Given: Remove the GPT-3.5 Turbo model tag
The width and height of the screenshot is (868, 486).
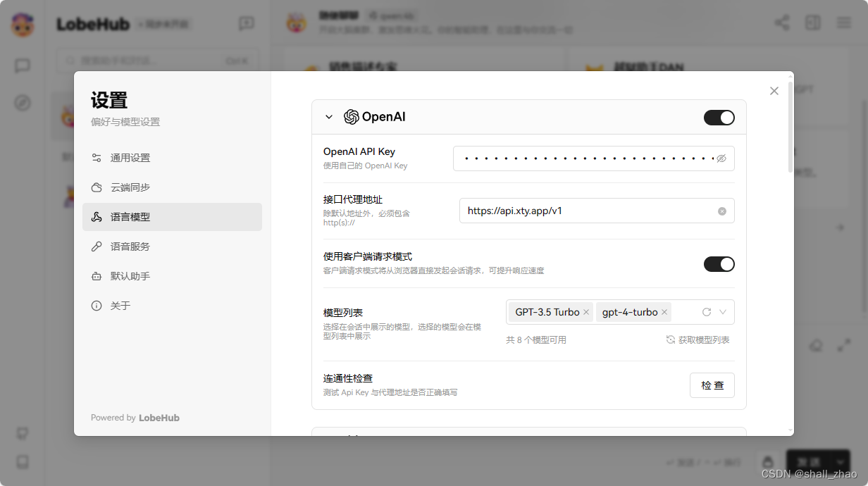Looking at the screenshot, I should click(586, 312).
